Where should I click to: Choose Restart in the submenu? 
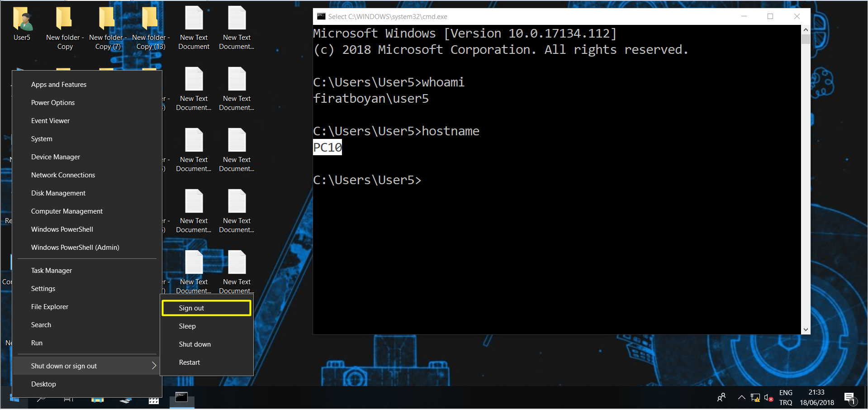click(x=207, y=362)
